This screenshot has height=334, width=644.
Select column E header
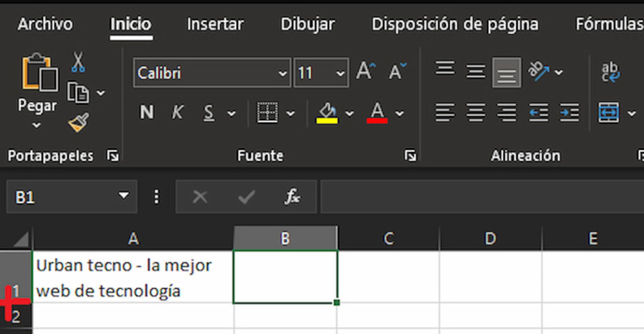pos(593,238)
